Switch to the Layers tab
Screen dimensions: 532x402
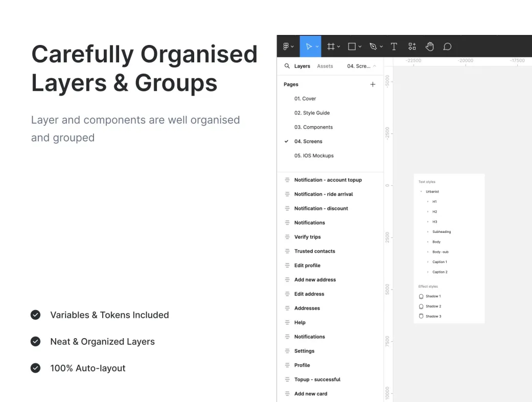pos(302,66)
